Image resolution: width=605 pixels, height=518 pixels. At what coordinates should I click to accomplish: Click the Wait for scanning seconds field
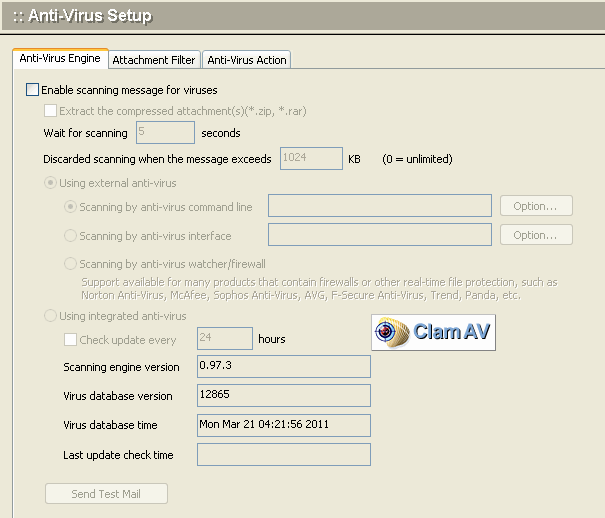click(165, 133)
